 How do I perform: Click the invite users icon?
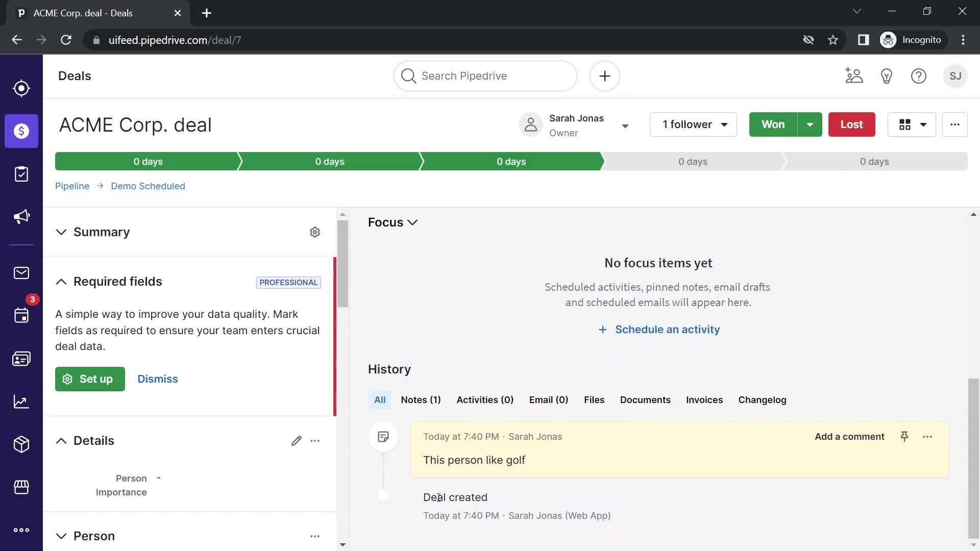(x=854, y=76)
